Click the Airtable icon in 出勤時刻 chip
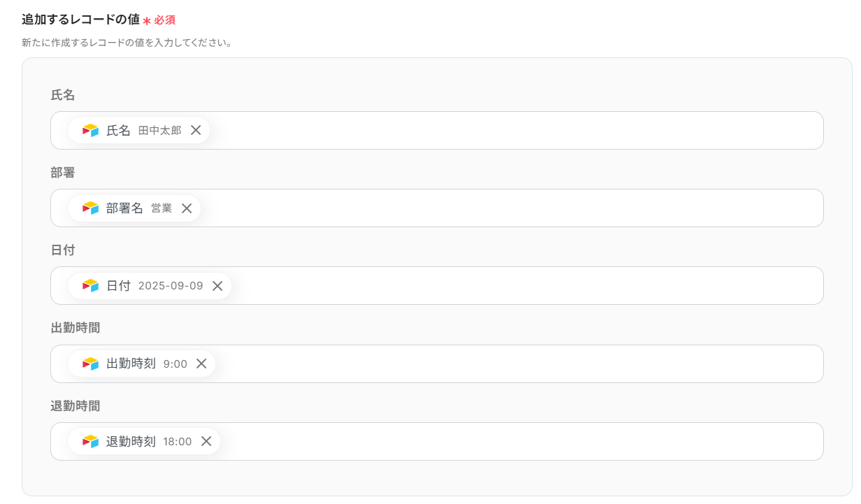The image size is (861, 504). [x=90, y=363]
